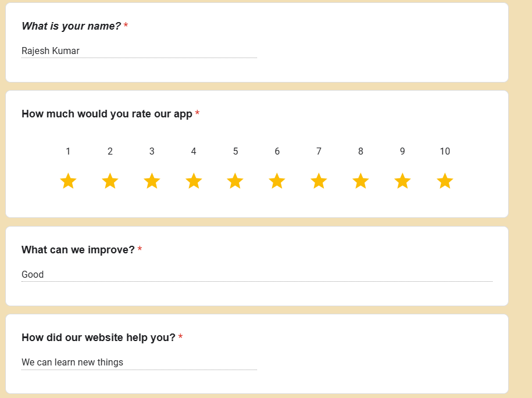The height and width of the screenshot is (398, 532).
Task: Click the seventh star icon
Action: (319, 181)
